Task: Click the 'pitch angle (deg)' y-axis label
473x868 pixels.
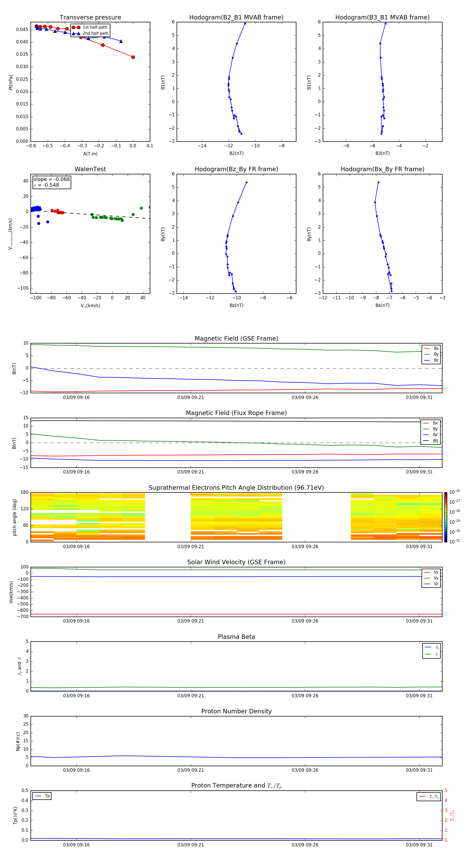Action: 14,517
